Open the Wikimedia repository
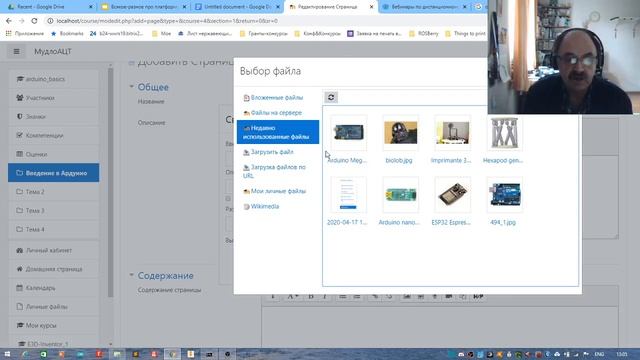Screen dimensions: 640x360 pyautogui.click(x=261, y=207)
